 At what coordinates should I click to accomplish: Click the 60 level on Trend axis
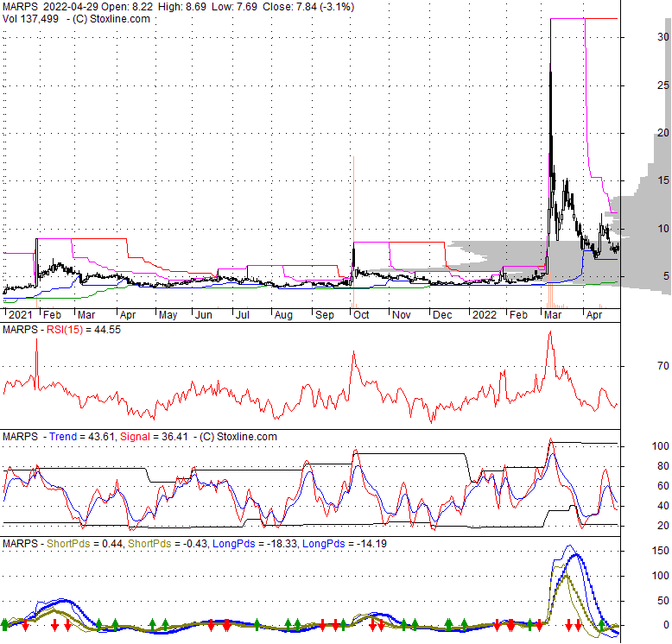(x=663, y=486)
